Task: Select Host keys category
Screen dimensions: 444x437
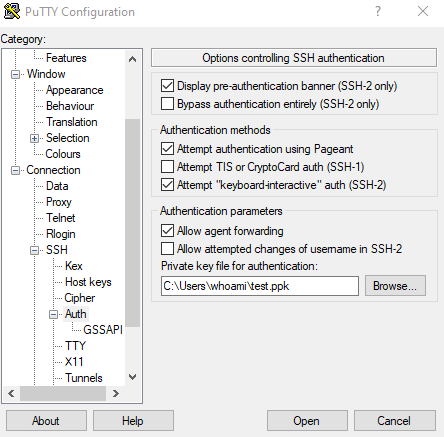Action: (88, 282)
